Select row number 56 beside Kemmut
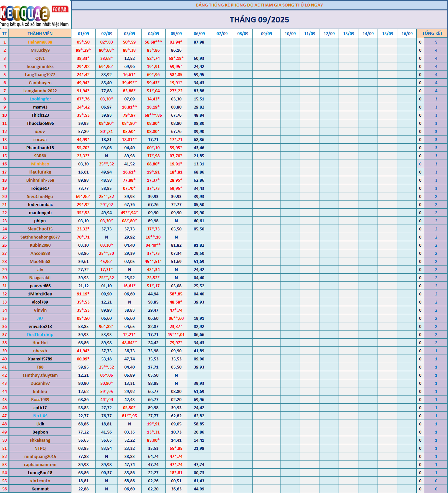Image resolution: width=448 pixels, height=493 pixels. pos(5,489)
